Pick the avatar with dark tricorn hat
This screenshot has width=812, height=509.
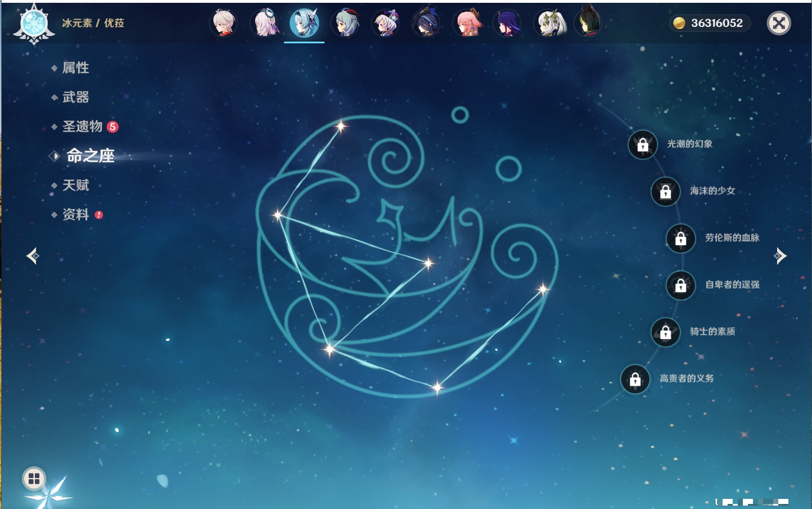point(426,23)
